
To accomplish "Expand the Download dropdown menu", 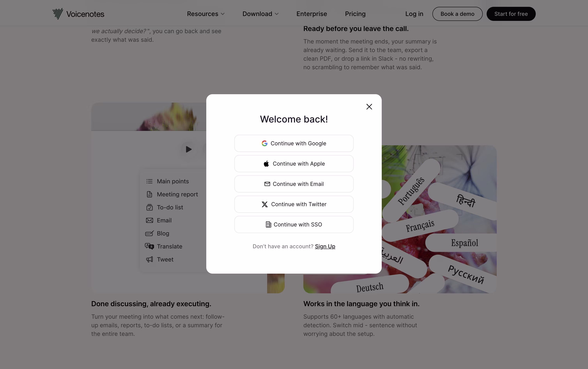I will [x=260, y=14].
